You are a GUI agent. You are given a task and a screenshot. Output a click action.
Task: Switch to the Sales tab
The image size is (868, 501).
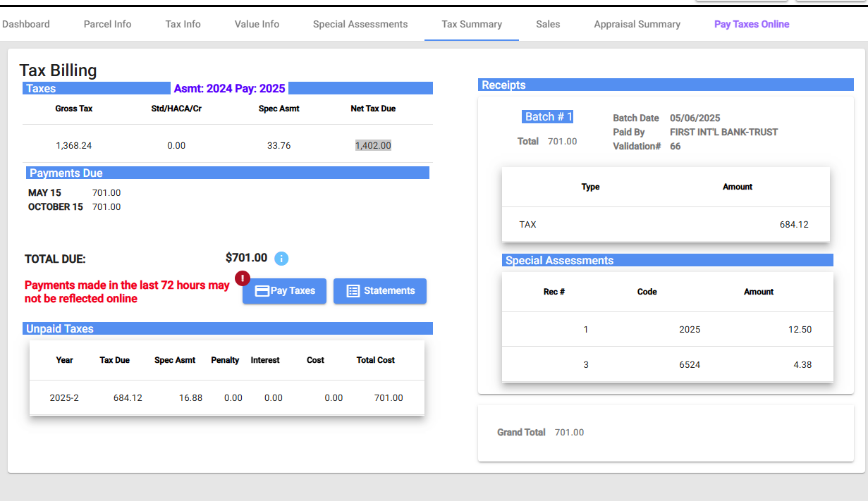click(x=548, y=24)
